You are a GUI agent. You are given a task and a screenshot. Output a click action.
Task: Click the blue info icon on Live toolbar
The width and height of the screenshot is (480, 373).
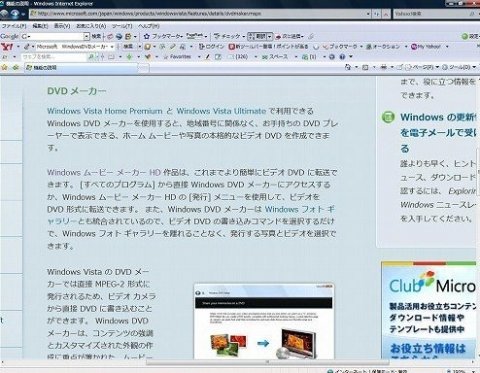click(x=342, y=57)
